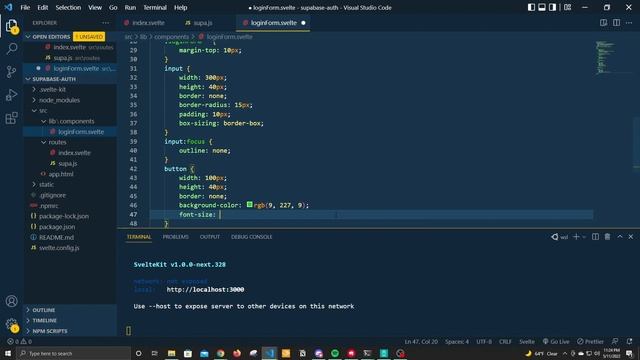Viewport: 640px width, 360px height.
Task: Open the Terminal menu
Action: point(155,7)
